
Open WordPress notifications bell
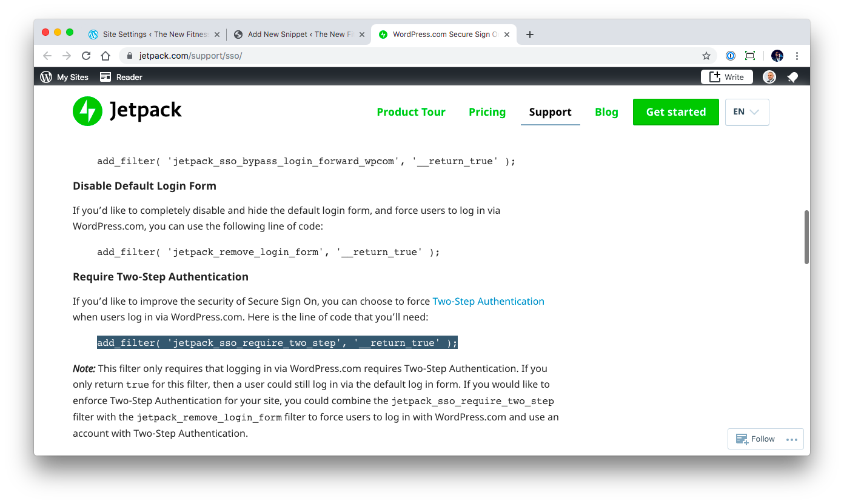792,77
